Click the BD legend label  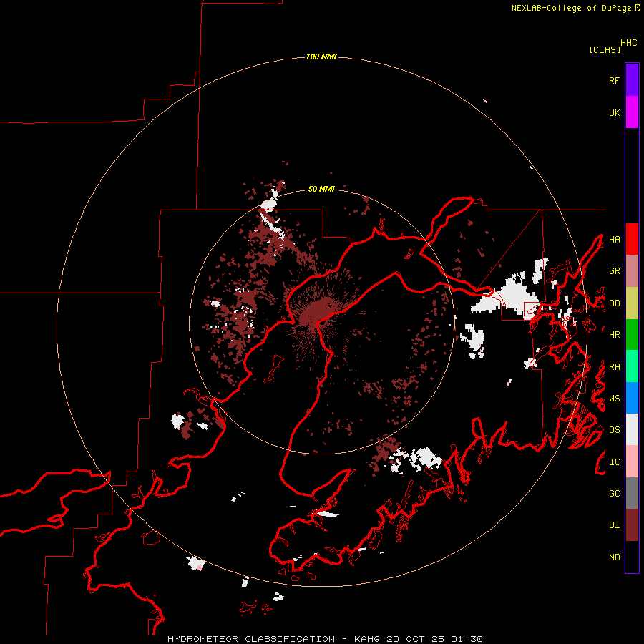coord(614,303)
